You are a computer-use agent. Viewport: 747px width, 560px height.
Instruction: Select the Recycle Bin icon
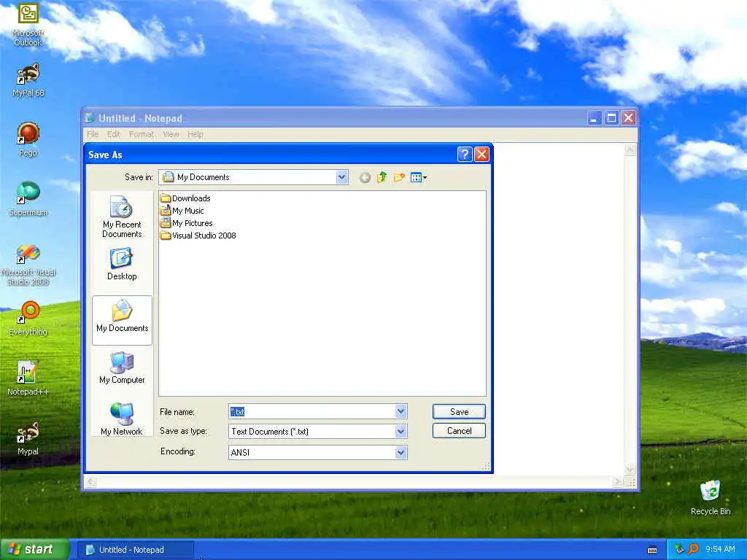[711, 497]
